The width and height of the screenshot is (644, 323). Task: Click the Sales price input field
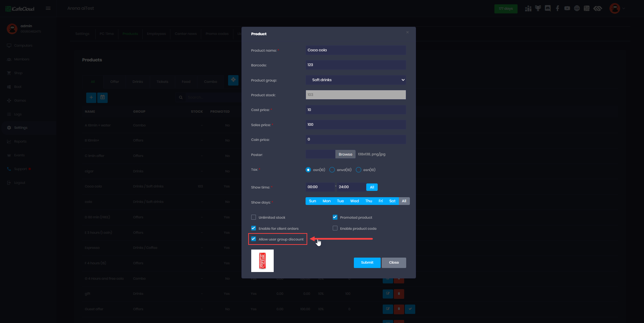[x=356, y=125]
